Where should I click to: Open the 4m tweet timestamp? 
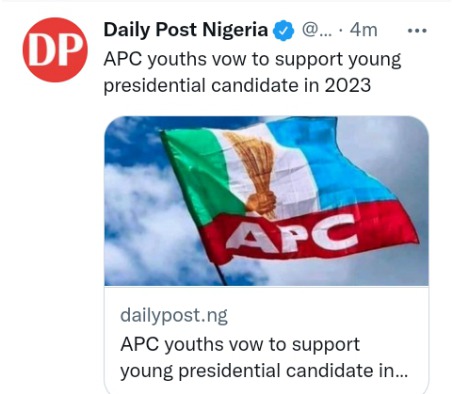coord(363,30)
